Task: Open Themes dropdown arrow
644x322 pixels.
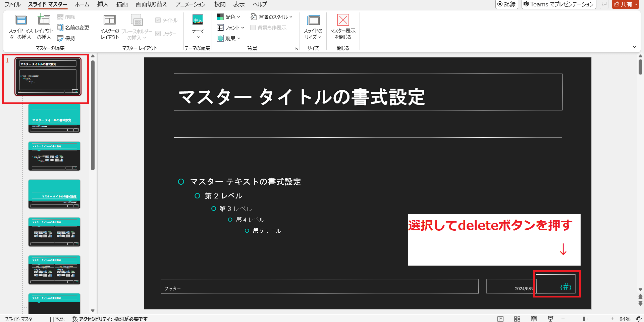Action: tap(198, 37)
